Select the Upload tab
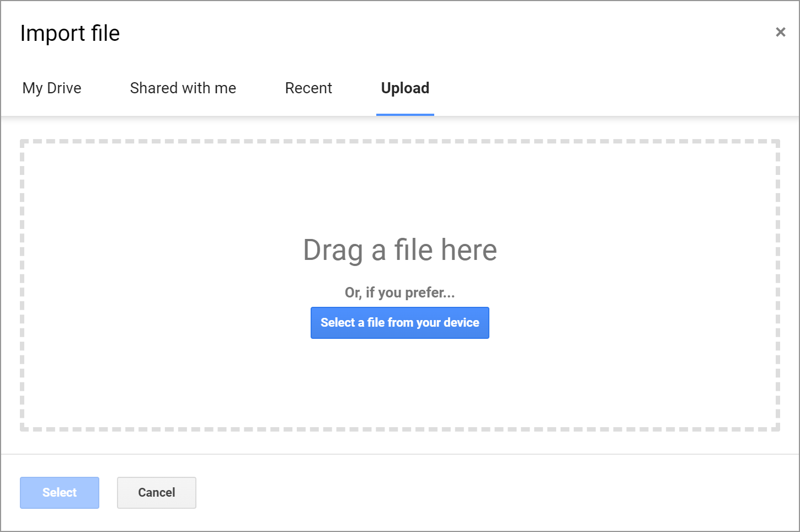The width and height of the screenshot is (800, 532). click(x=405, y=88)
